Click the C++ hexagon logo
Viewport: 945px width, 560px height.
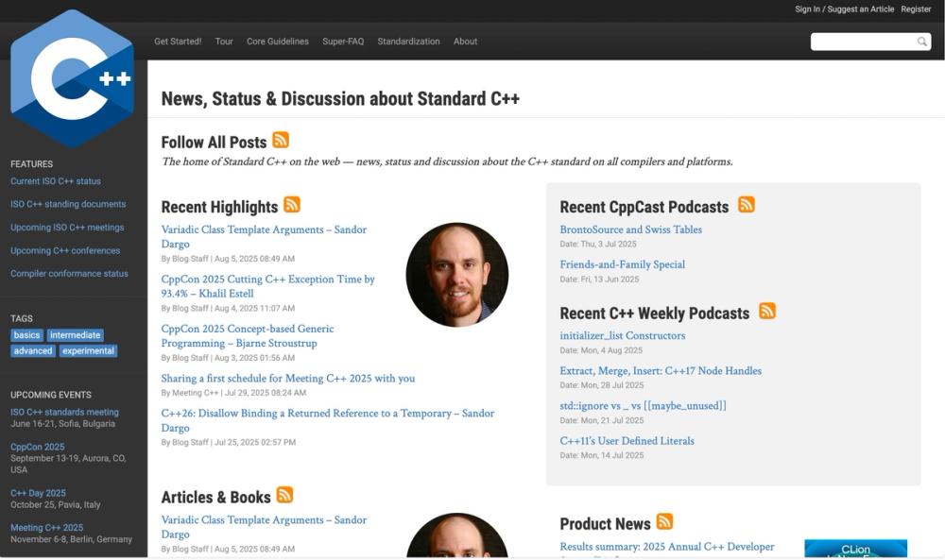73,78
